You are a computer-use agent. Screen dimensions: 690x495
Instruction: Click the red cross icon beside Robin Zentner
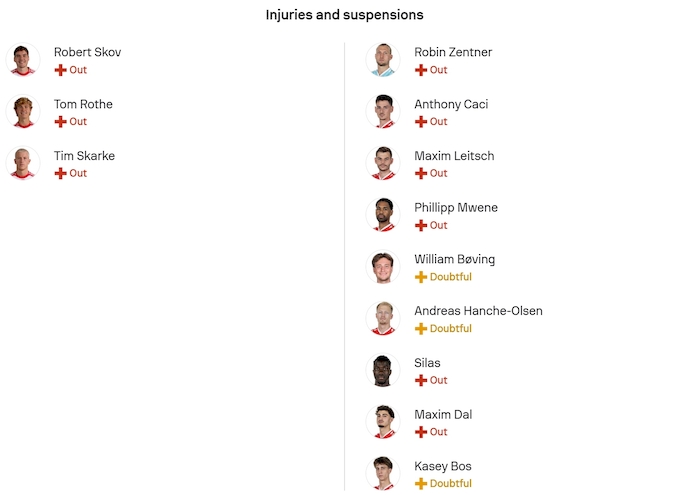pyautogui.click(x=421, y=70)
